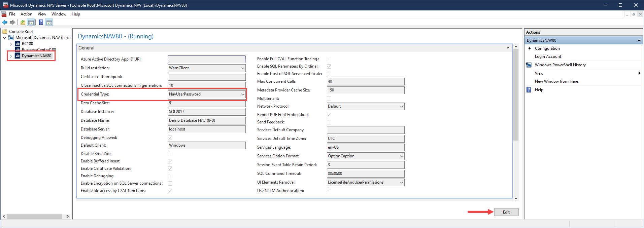The height and width of the screenshot is (228, 644).
Task: Collapse the General settings section
Action: click(508, 48)
